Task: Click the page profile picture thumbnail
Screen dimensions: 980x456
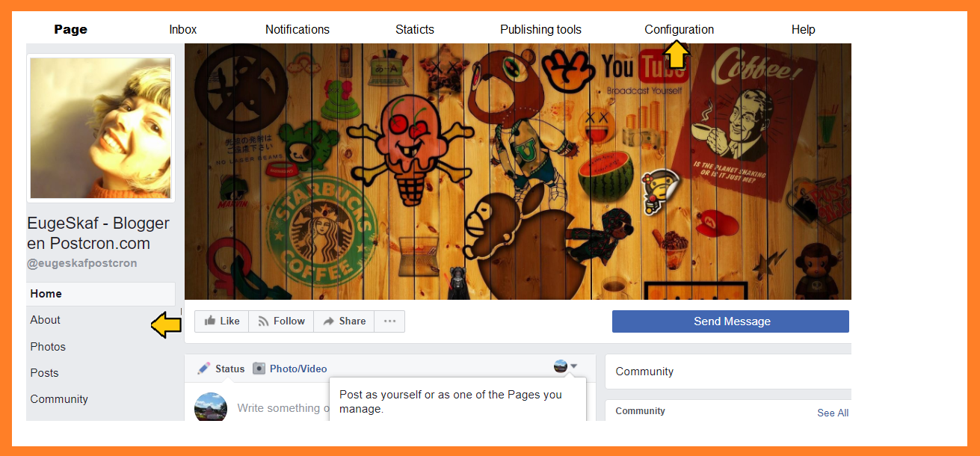Action: (x=101, y=128)
